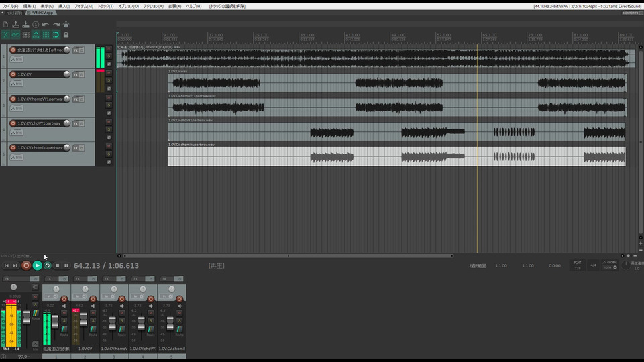Click the green Play button
644x362 pixels.
37,266
